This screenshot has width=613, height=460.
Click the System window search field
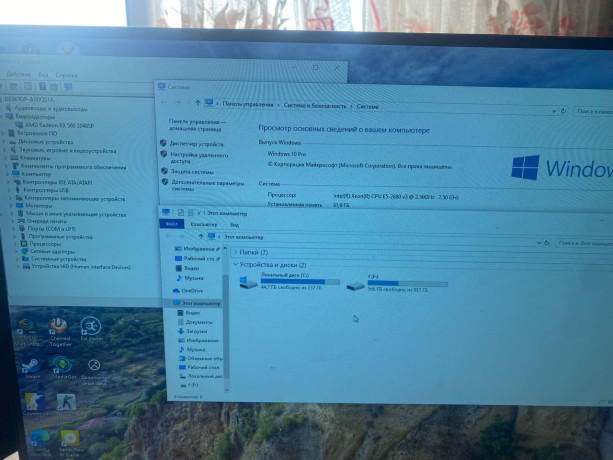point(593,111)
